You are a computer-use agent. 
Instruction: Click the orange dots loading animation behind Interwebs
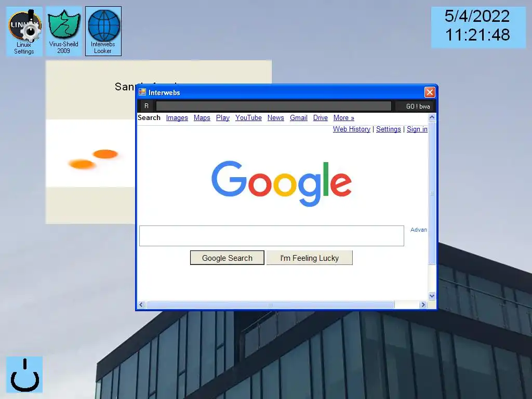(93, 159)
